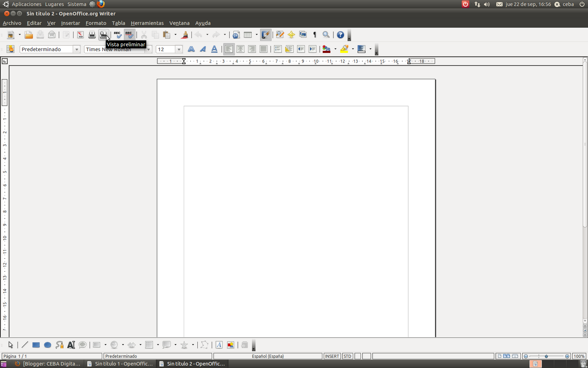Image resolution: width=588 pixels, height=368 pixels.
Task: Open the Insertar menu
Action: 71,23
